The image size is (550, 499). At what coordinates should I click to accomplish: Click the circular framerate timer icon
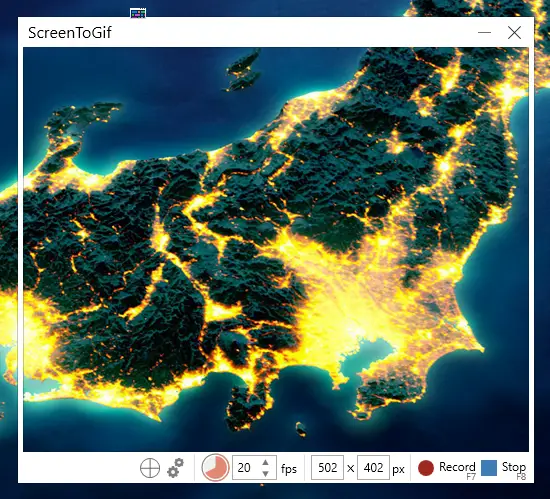click(x=215, y=467)
